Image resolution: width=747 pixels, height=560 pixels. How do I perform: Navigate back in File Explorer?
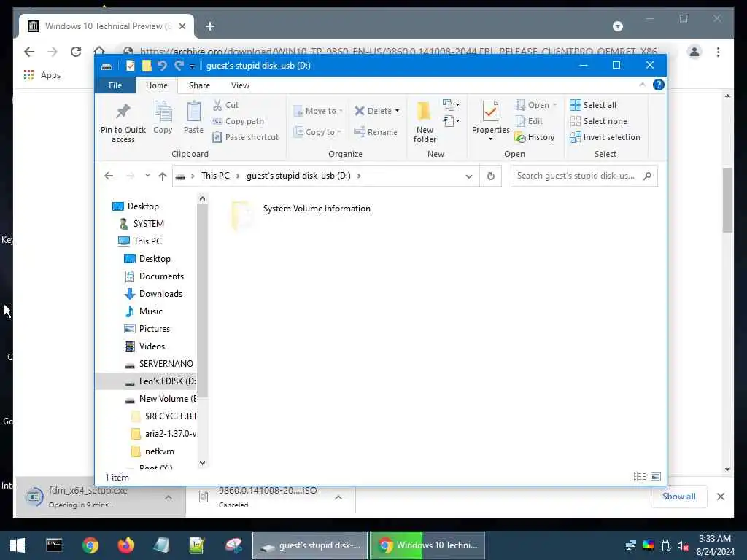109,176
